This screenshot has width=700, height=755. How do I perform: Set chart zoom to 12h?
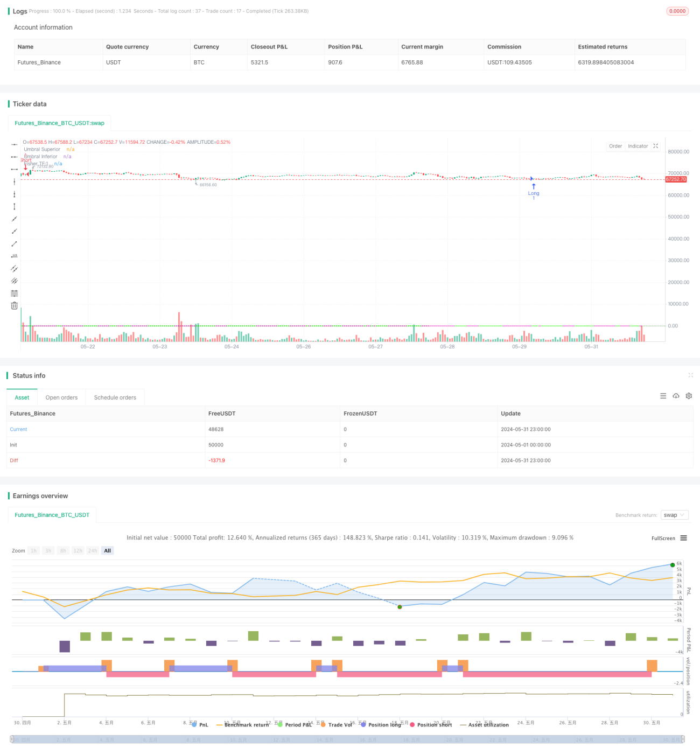(78, 550)
